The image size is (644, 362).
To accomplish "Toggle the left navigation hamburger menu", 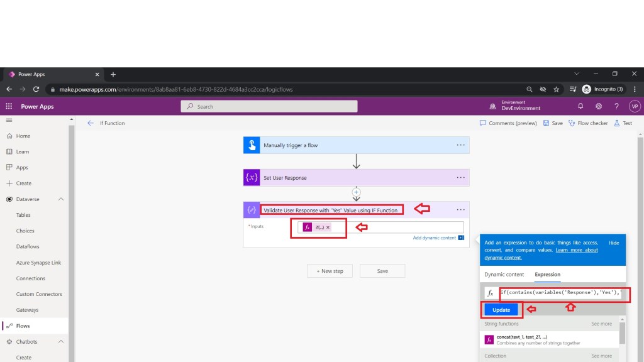I will coord(9,120).
